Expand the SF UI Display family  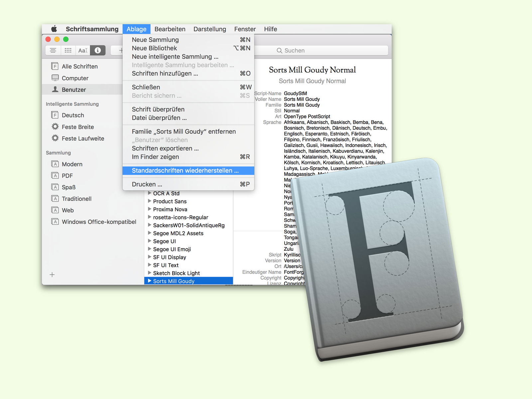(x=149, y=257)
